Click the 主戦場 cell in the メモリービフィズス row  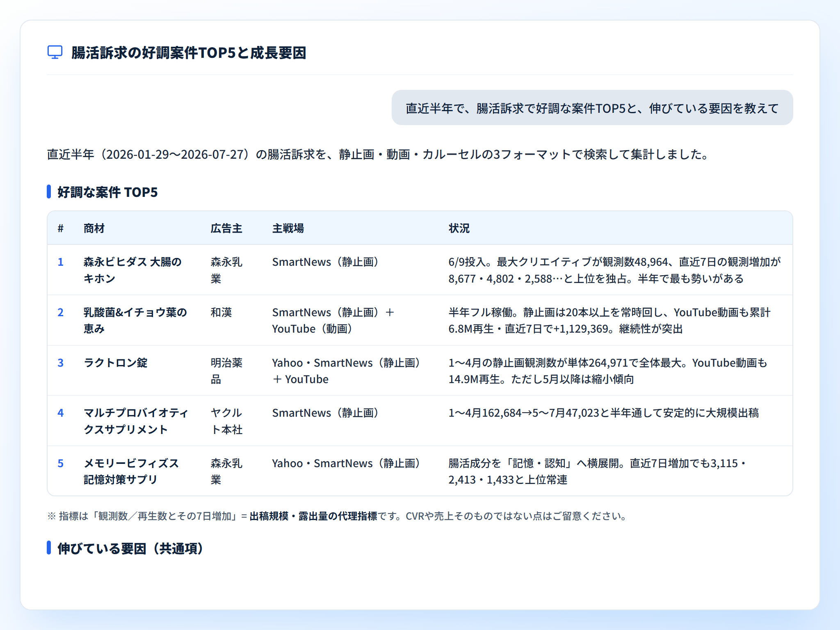click(346, 463)
